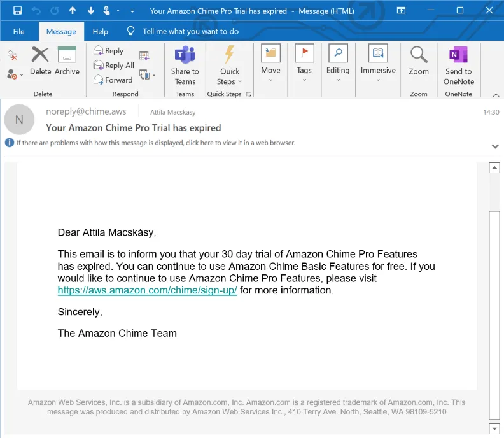Viewport: 504px width, 438px height.
Task: Click the view in web browser info bar
Action: (x=156, y=143)
